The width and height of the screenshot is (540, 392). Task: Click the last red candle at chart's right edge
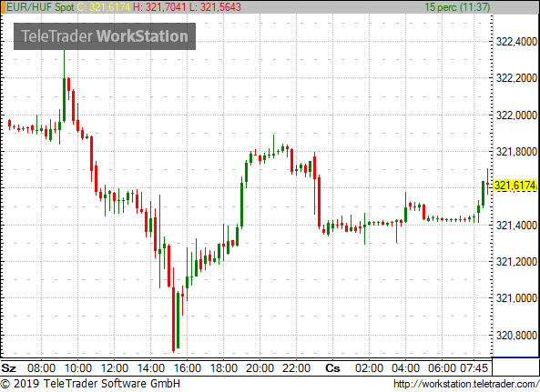pyautogui.click(x=487, y=182)
